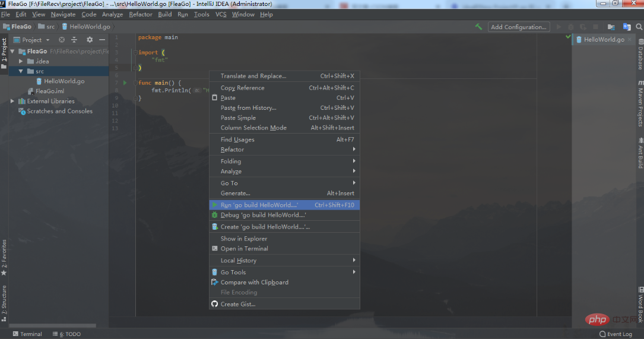
Task: Click the Run with Coverage toolbar icon
Action: point(583,27)
